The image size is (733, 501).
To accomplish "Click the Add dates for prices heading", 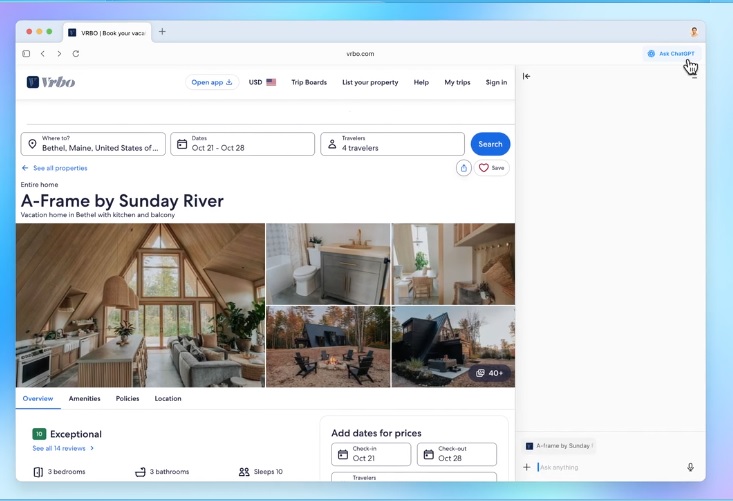I will coord(376,433).
